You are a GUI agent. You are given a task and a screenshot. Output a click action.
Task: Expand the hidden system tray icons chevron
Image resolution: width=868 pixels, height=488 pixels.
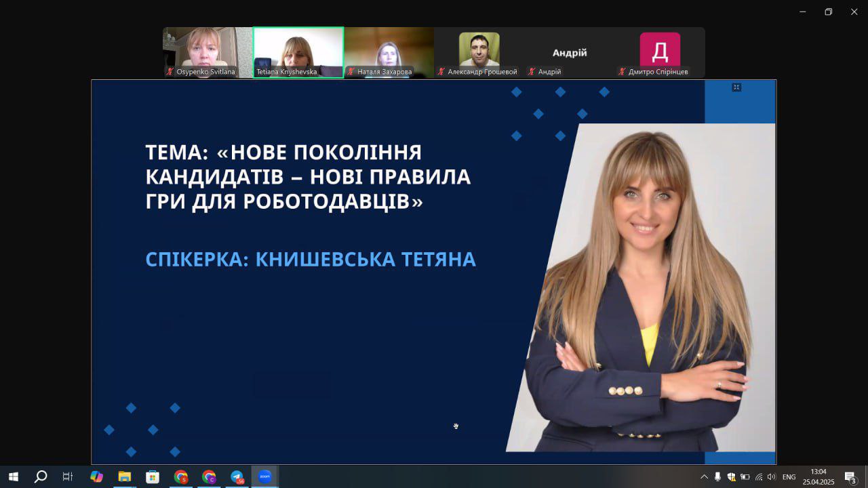[704, 477]
